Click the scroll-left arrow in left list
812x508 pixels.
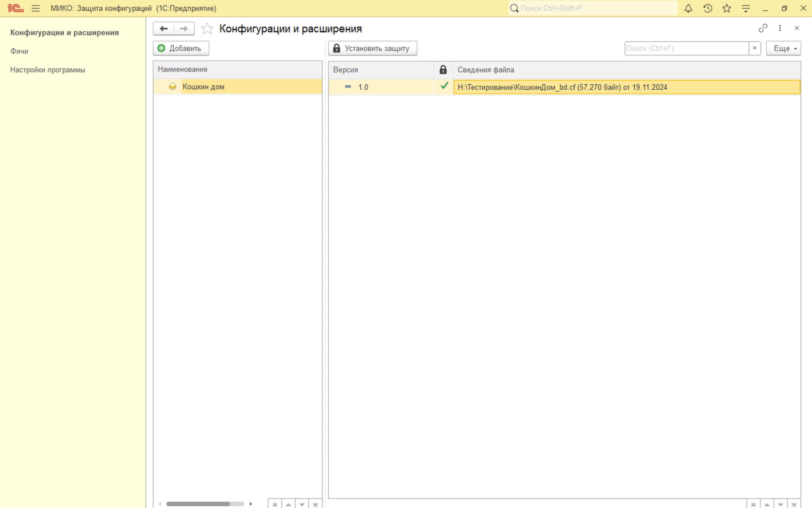(x=160, y=504)
